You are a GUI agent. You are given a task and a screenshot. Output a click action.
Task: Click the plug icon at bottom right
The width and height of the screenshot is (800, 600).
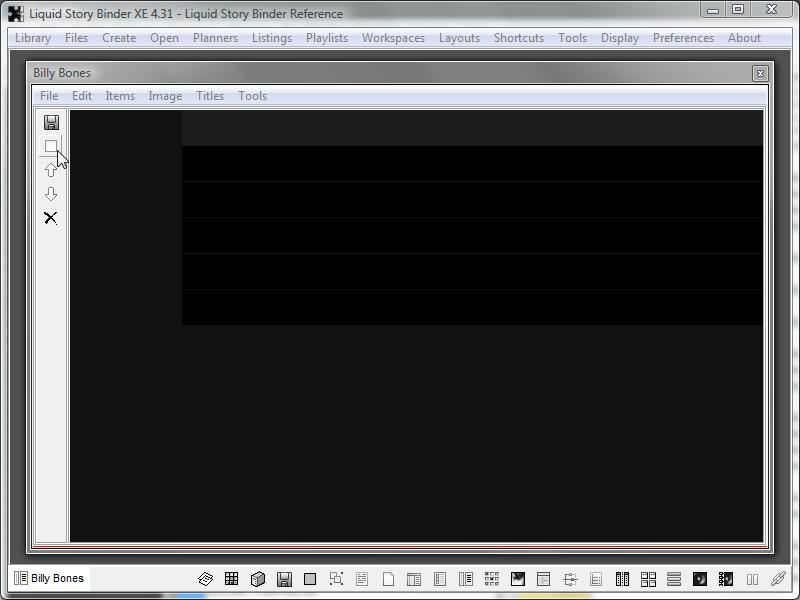[x=778, y=579]
